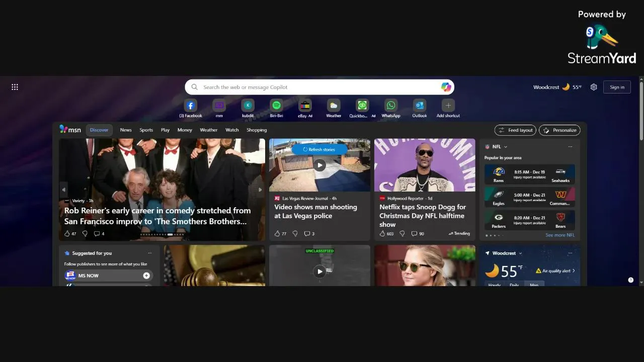Open the mm shortcut icon
Image resolution: width=644 pixels, height=362 pixels.
point(219,106)
